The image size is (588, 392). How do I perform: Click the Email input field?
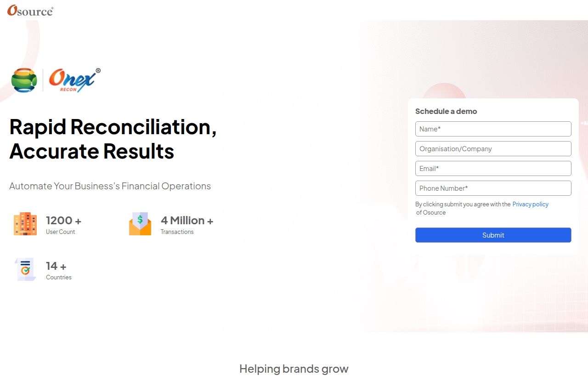pyautogui.click(x=493, y=168)
